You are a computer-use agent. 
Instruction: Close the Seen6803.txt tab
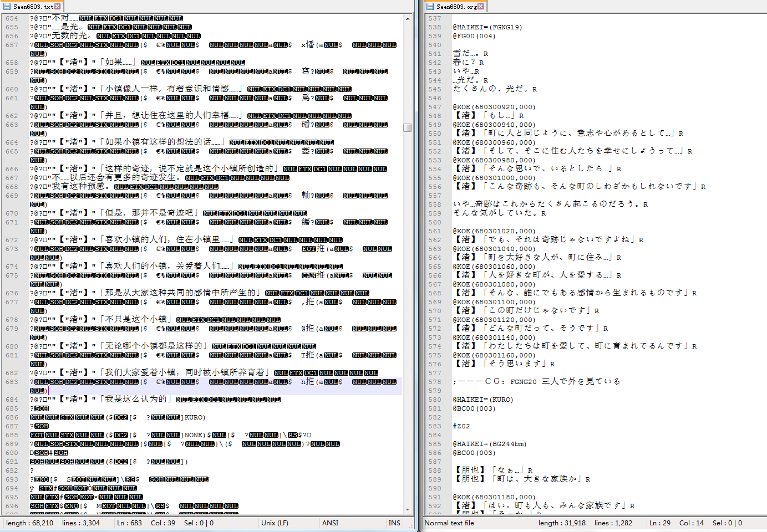point(58,7)
